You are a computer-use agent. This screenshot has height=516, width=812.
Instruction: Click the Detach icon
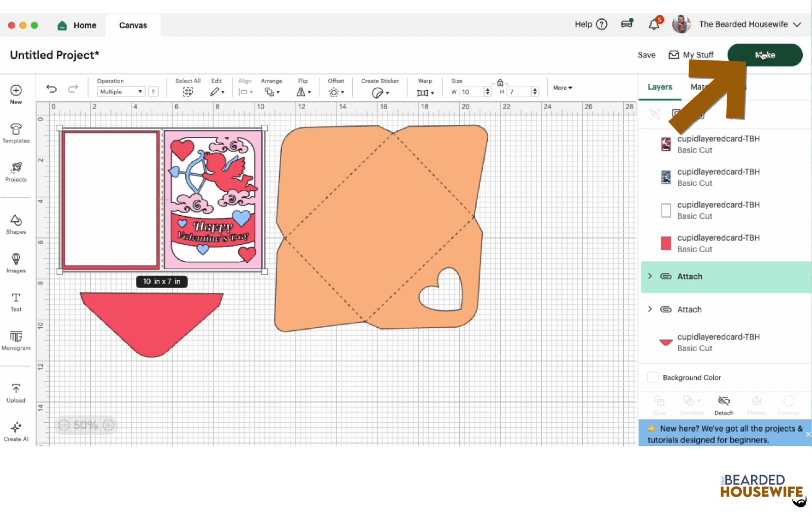pos(724,405)
